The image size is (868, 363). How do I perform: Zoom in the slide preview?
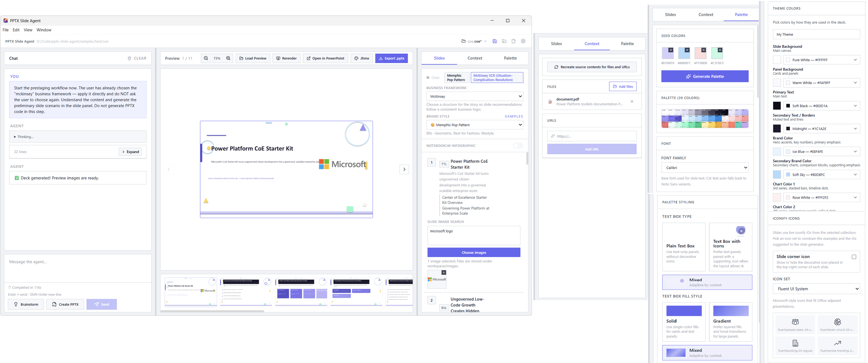pos(228,58)
